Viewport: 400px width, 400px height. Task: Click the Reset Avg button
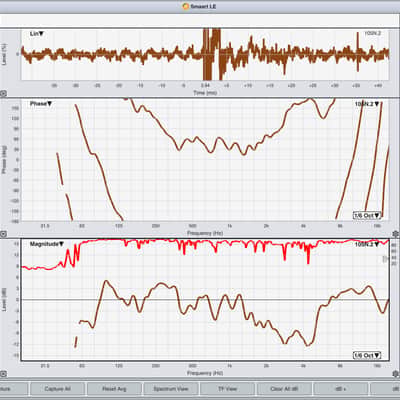(114, 389)
